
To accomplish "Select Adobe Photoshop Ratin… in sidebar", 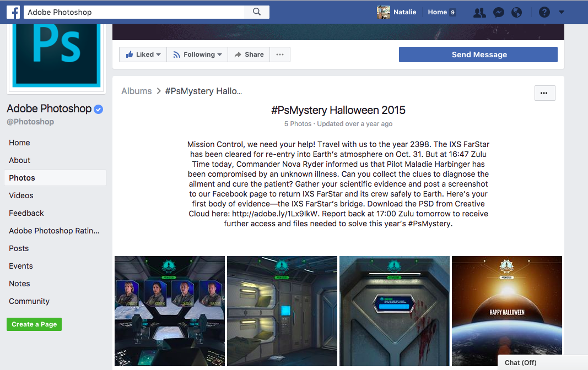I will (x=55, y=231).
